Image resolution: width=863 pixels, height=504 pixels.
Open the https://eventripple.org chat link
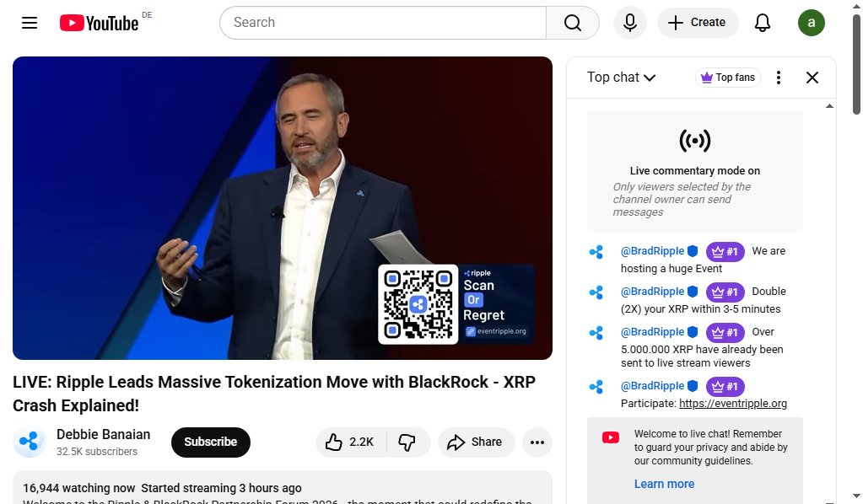[732, 404]
